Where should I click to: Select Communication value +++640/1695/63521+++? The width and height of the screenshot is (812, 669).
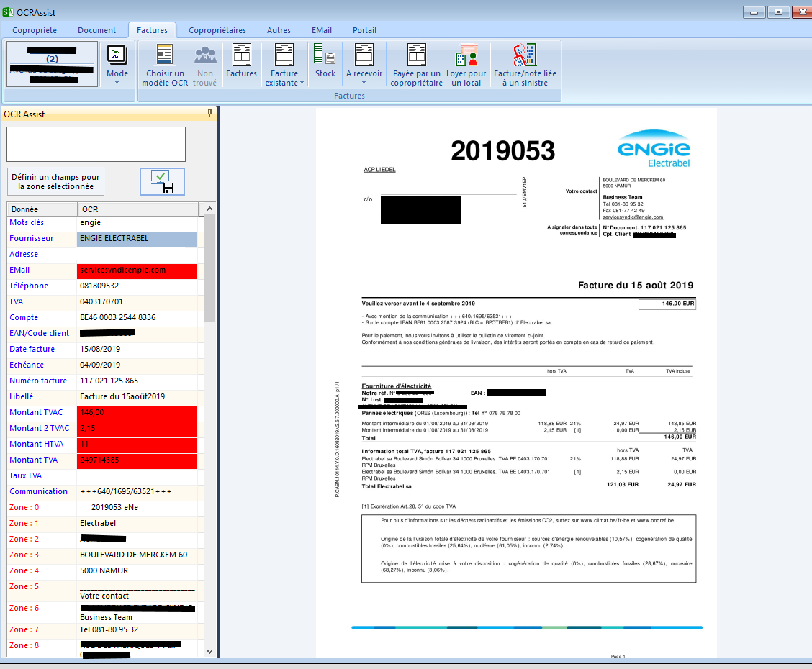pos(126,491)
